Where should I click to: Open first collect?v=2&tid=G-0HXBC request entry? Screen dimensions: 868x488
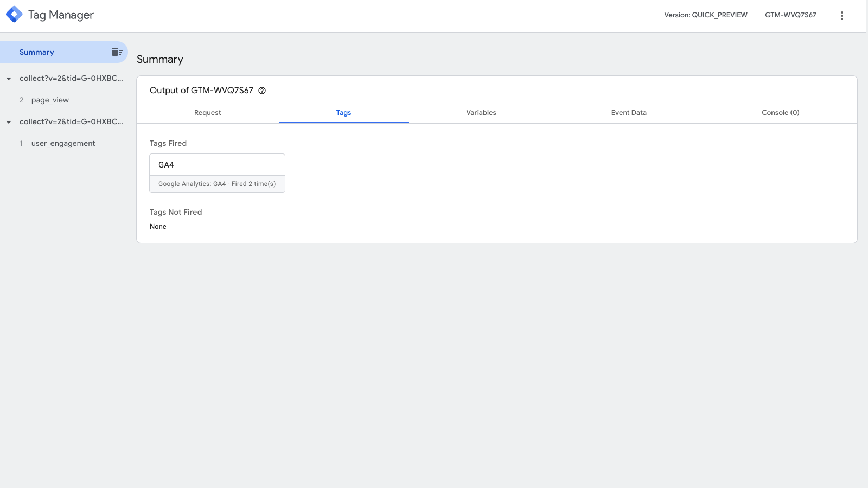71,78
